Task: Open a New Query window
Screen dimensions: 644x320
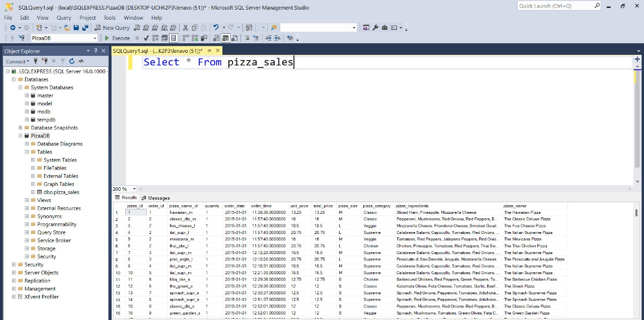Action: [x=116, y=28]
